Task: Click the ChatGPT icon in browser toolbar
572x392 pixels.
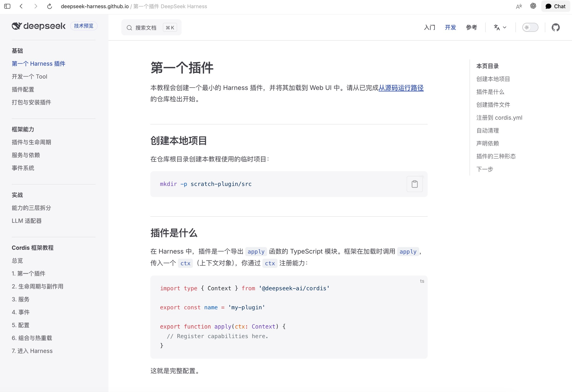Action: [x=533, y=6]
